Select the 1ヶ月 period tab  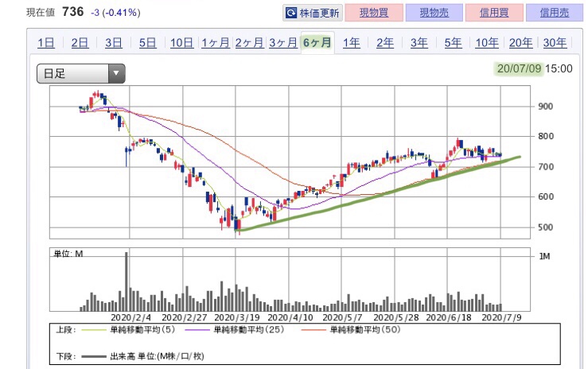(216, 43)
